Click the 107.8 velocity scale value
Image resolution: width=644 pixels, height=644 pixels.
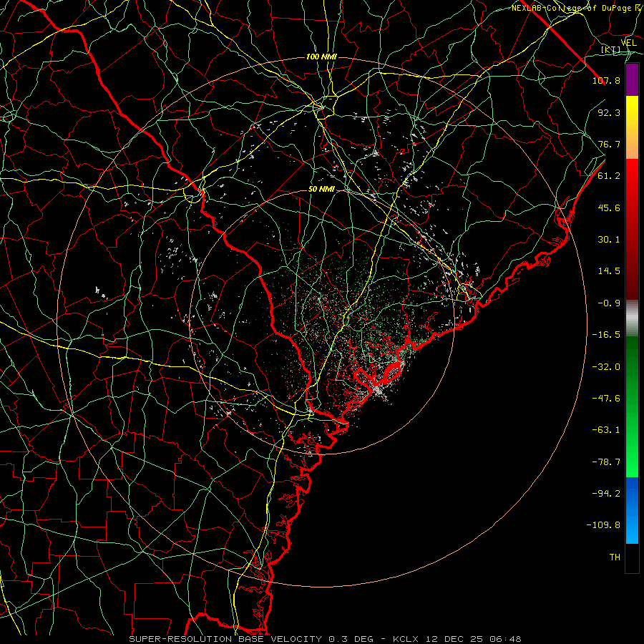[606, 80]
